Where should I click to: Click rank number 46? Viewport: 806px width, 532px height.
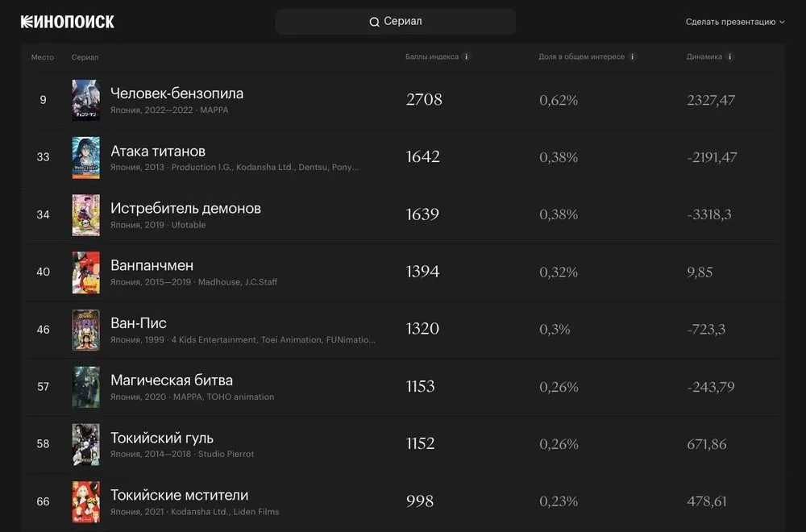(44, 330)
